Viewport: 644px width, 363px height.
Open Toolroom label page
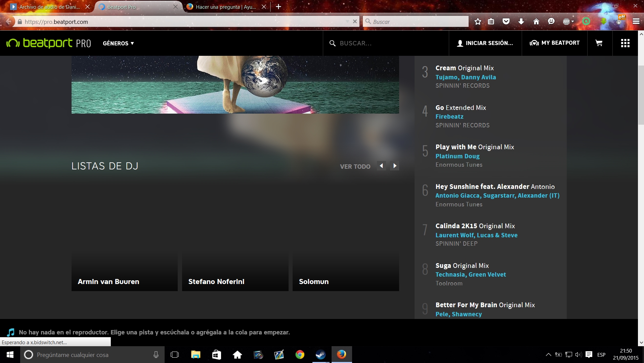[x=449, y=283]
